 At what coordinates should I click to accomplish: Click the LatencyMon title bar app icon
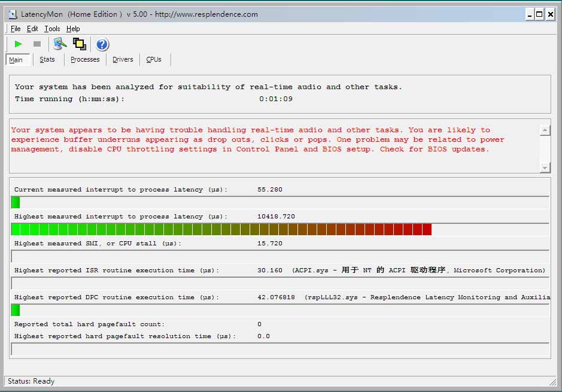[x=13, y=14]
